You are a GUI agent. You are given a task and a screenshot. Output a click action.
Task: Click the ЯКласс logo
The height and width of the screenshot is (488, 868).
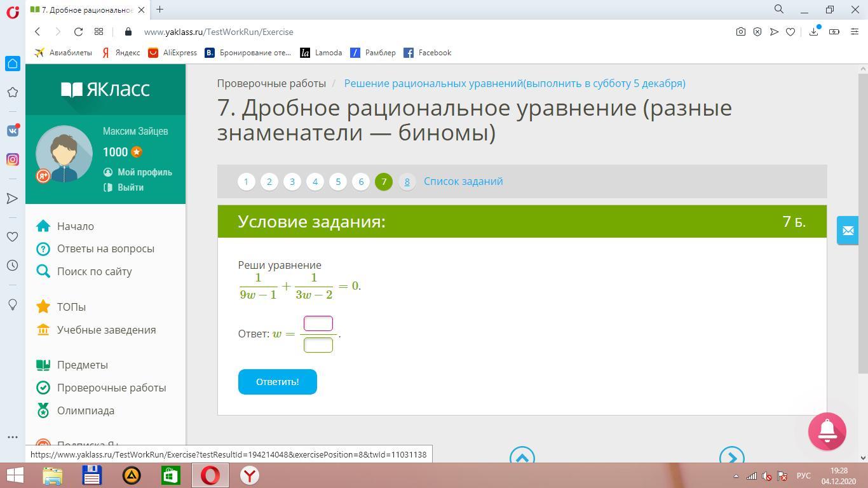(x=105, y=89)
